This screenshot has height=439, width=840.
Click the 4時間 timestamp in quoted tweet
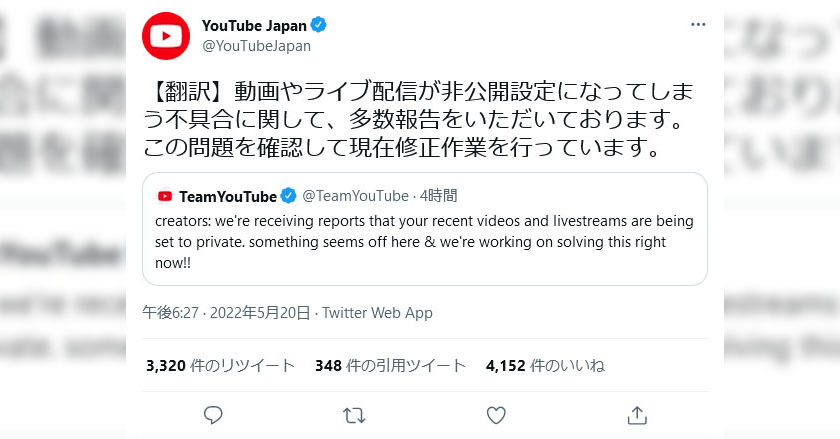(x=439, y=196)
